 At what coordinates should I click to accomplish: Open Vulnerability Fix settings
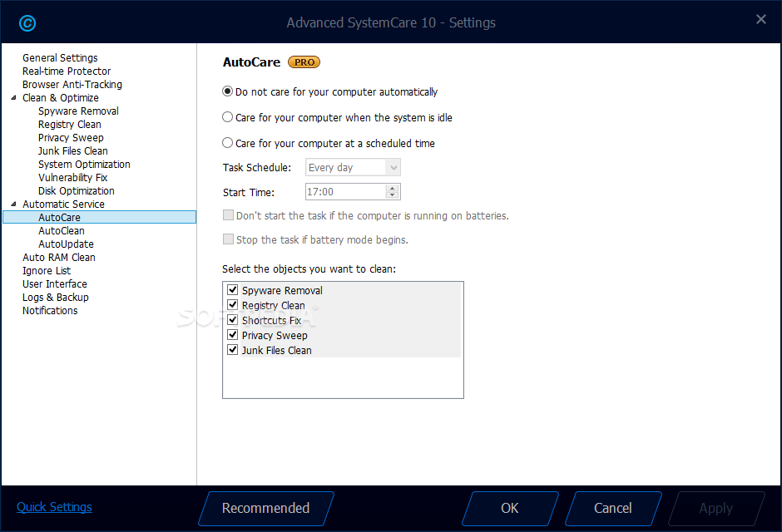coord(73,177)
